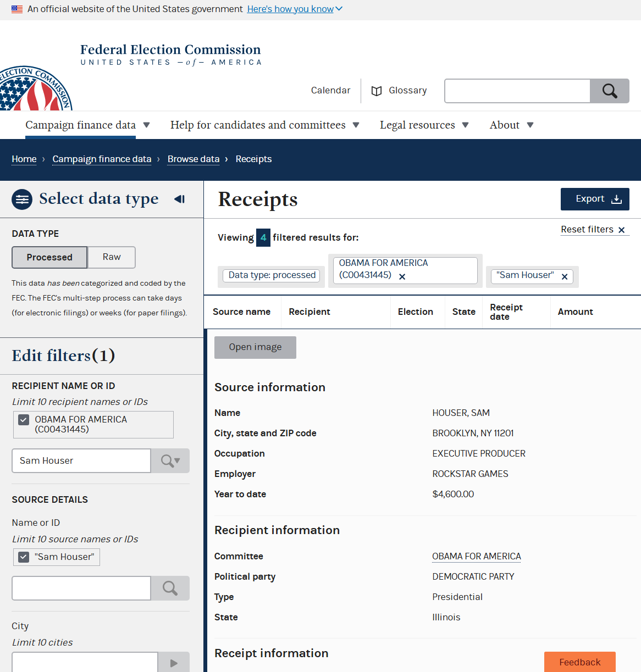Screen dimensions: 641x672
Task: Expand the Help for candidates arrow
Action: 356,125
